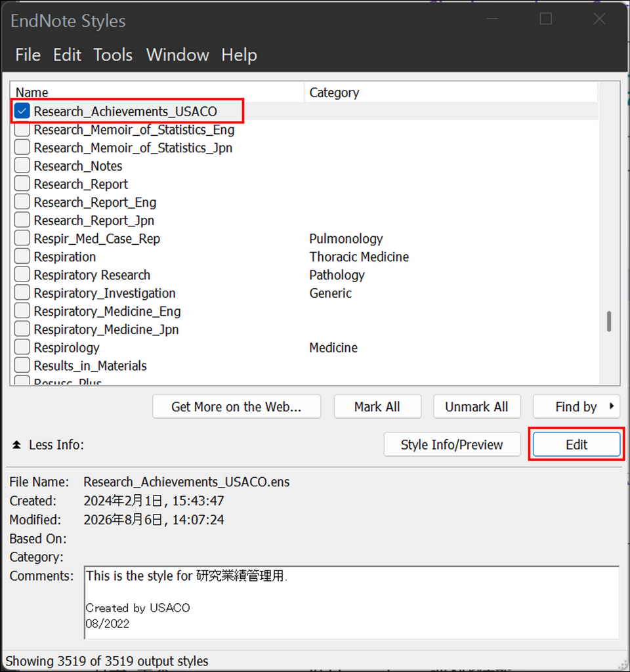Click the Medicine category cell
This screenshot has width=630, height=672.
coord(333,348)
